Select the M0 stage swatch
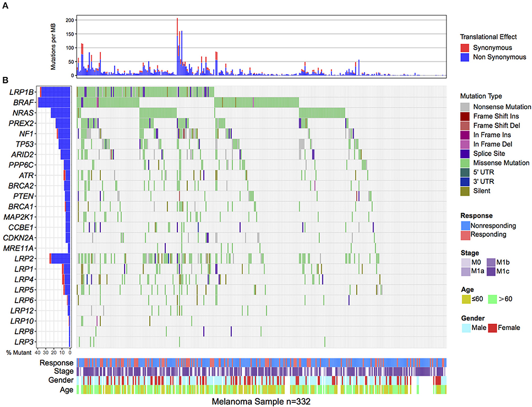Screen dimensions: 532x407 point(466,263)
